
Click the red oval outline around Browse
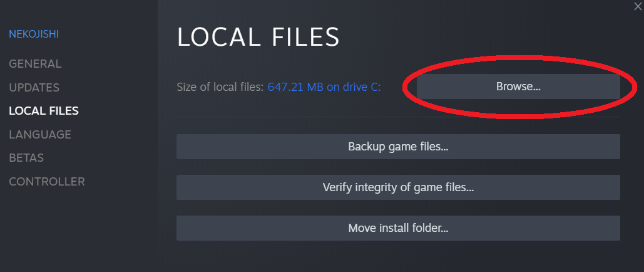402,87
